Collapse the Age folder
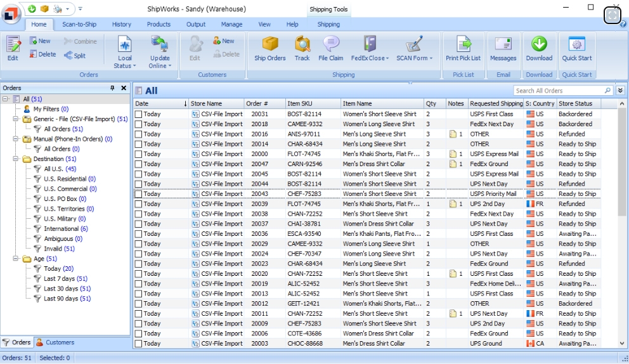This screenshot has height=364, width=629. [16, 259]
